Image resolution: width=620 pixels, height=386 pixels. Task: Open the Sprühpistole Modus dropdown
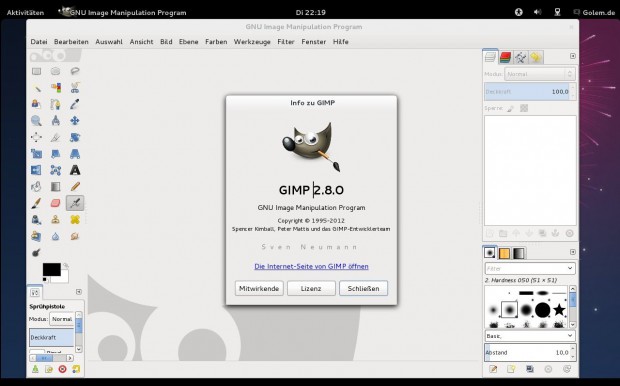pos(62,319)
